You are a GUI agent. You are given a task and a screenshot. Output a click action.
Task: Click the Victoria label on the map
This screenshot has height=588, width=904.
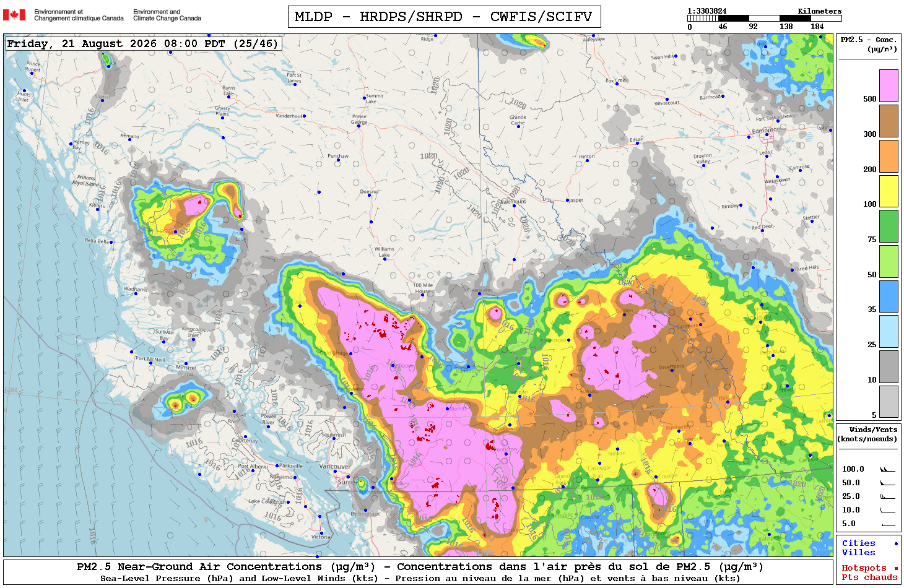pyautogui.click(x=321, y=537)
